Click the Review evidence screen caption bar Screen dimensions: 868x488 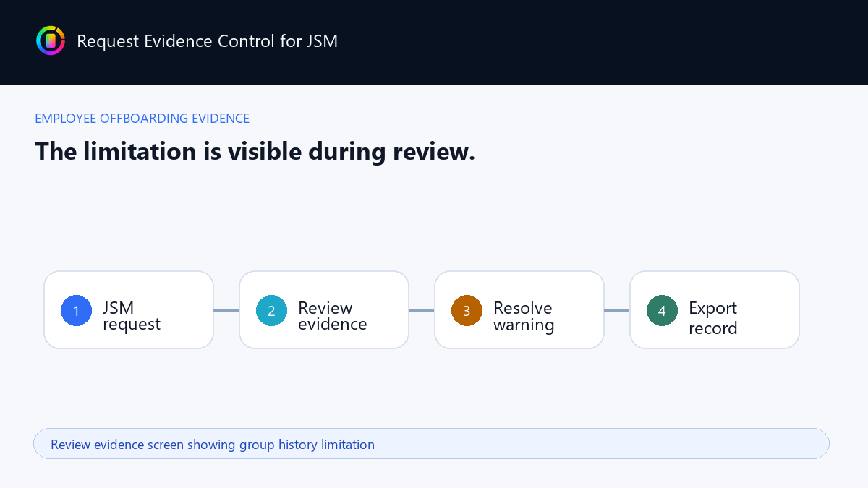[x=431, y=444]
